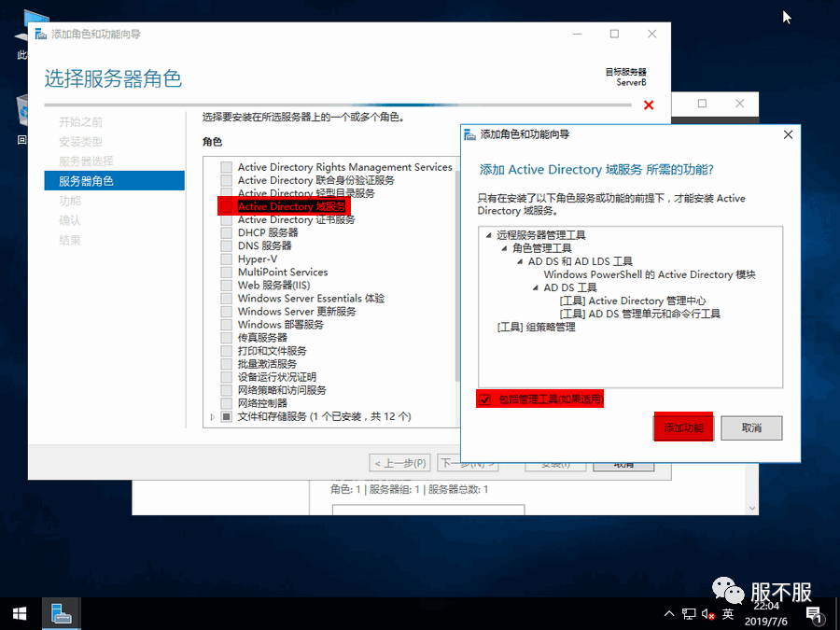Open the network status tray icon

click(x=689, y=614)
